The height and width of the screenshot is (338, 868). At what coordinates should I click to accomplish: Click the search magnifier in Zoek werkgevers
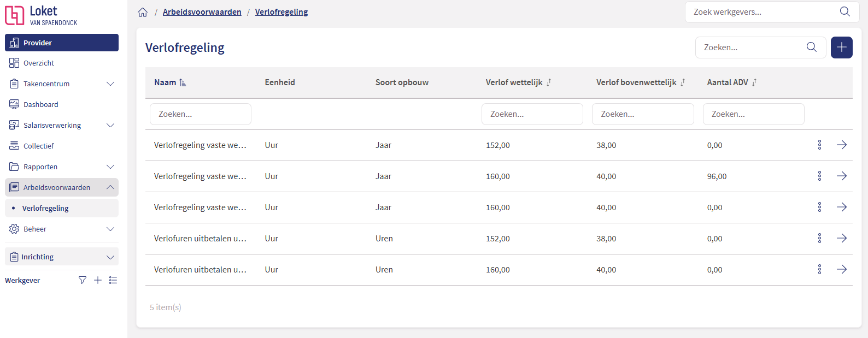tap(844, 11)
